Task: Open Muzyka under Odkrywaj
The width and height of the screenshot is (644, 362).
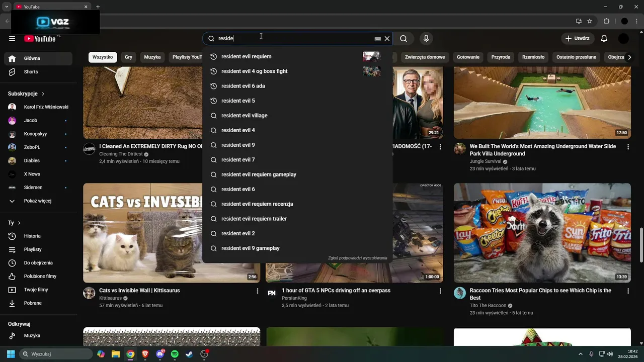Action: pos(38,336)
